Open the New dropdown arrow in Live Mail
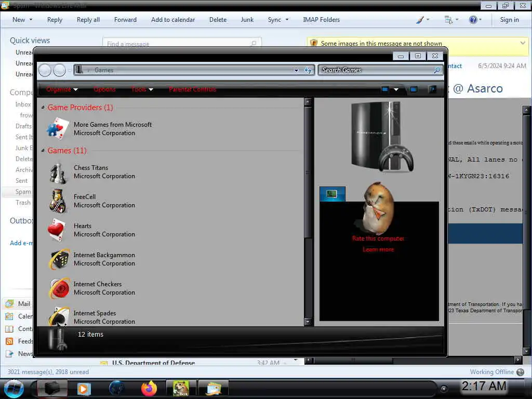 31,20
